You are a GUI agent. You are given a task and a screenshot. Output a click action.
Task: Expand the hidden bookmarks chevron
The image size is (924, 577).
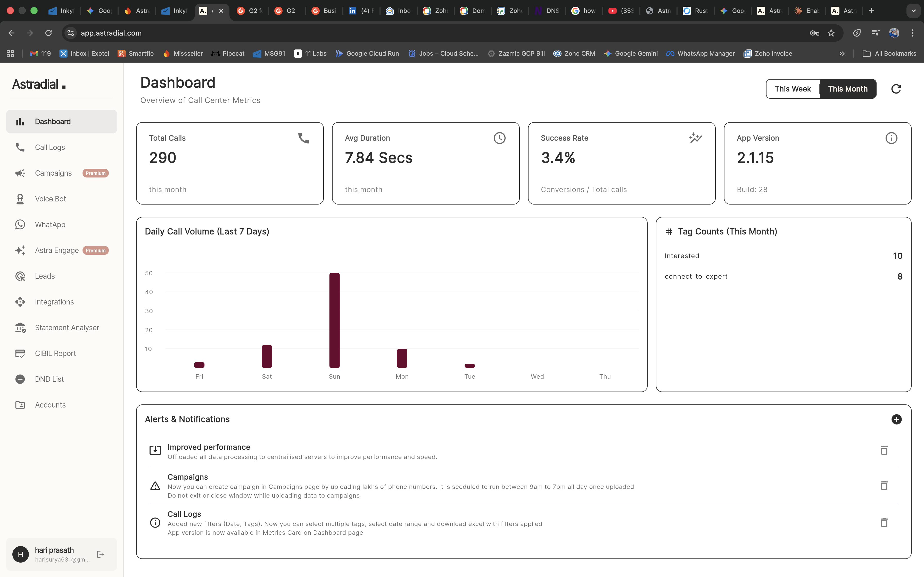[841, 54]
